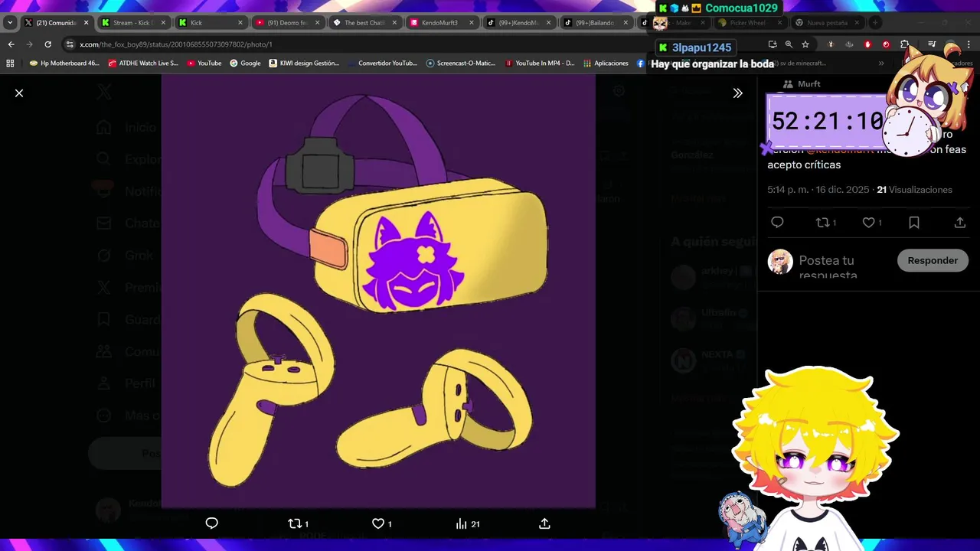Close the '(21) Comunidad' tab
The image size is (980, 551).
(86, 22)
